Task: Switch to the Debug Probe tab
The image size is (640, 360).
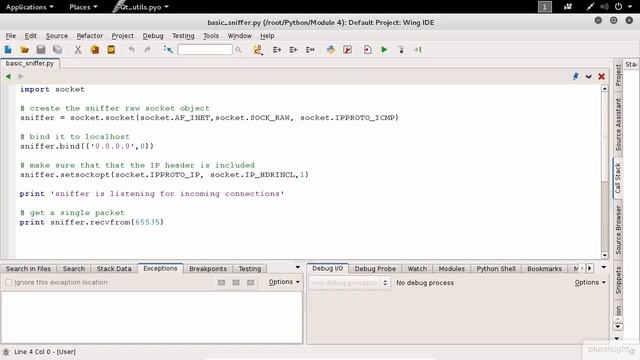Action: pos(375,269)
